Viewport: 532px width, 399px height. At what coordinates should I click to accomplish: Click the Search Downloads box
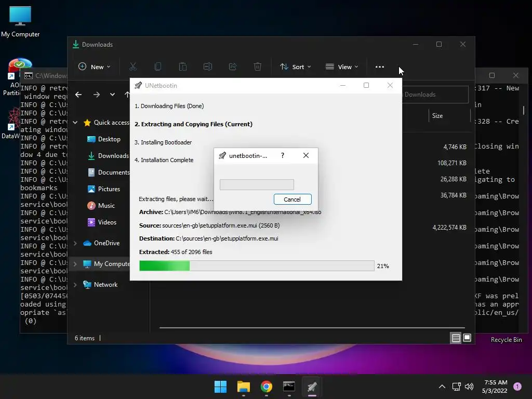pos(435,95)
